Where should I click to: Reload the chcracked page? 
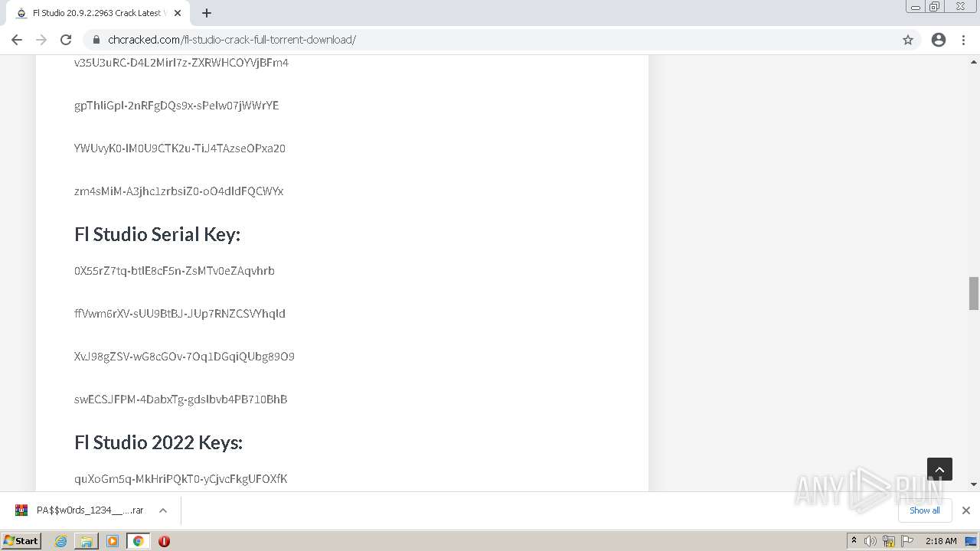point(66,40)
